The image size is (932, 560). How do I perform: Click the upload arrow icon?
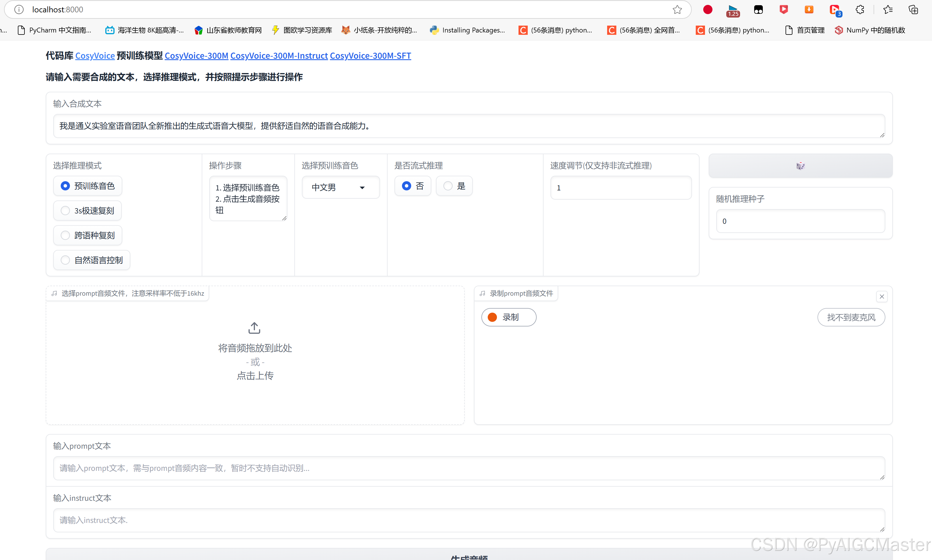tap(254, 328)
